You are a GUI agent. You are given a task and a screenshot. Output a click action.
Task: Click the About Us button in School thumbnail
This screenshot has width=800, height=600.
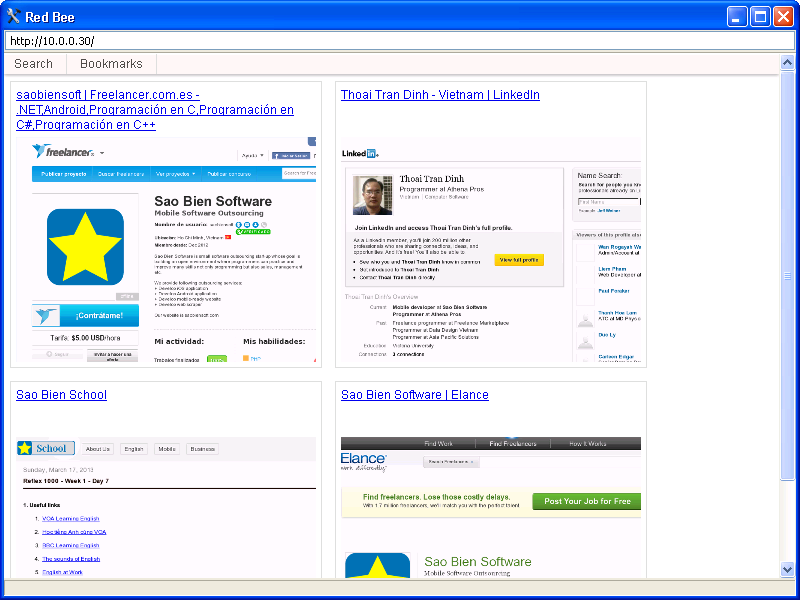[x=97, y=449]
